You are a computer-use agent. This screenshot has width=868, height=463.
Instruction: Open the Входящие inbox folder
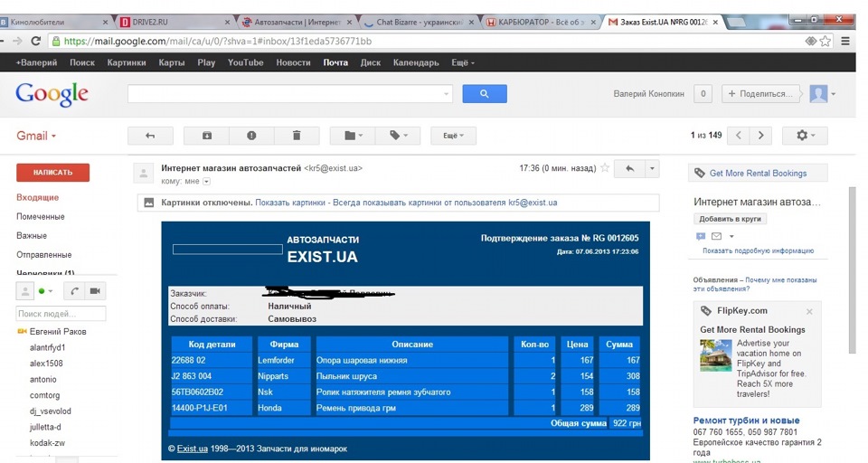[x=38, y=197]
